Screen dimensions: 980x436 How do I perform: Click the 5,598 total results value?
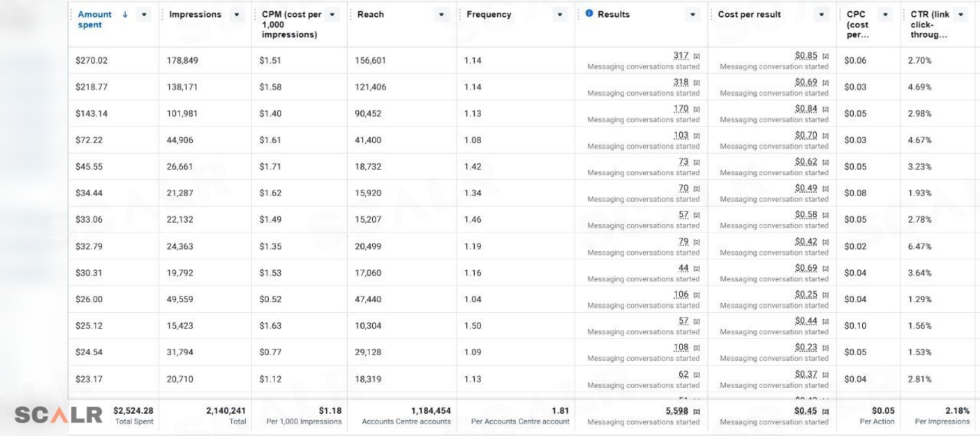[677, 411]
